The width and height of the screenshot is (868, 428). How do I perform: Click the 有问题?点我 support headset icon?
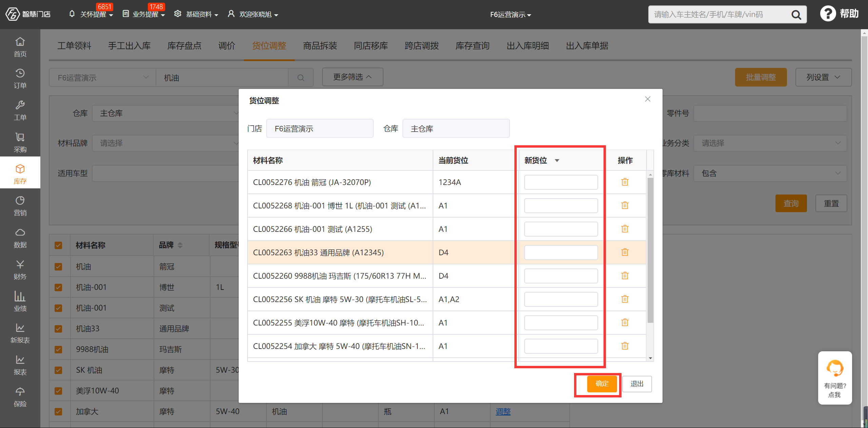click(835, 368)
